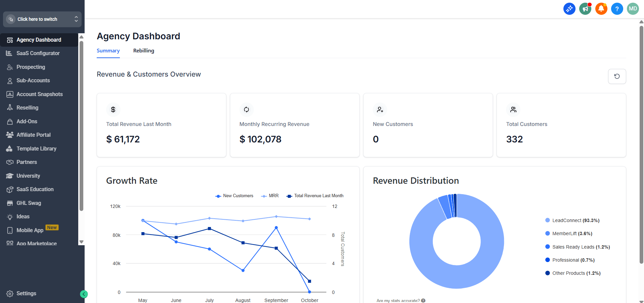Click sidebar scroll up arrow
Image resolution: width=644 pixels, height=303 pixels.
[81, 37]
